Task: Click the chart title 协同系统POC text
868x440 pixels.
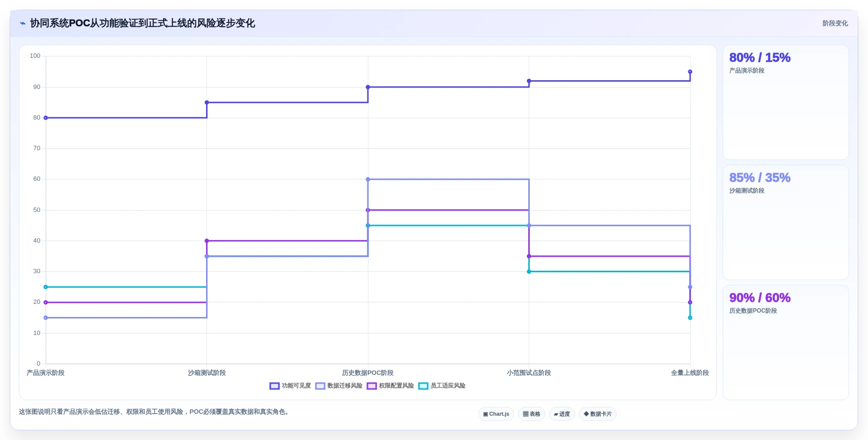Action: click(142, 23)
